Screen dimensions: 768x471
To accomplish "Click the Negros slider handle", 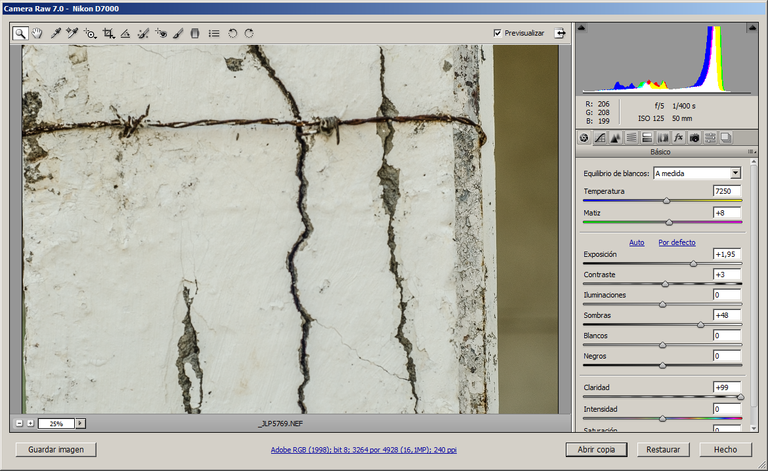I will 663,366.
